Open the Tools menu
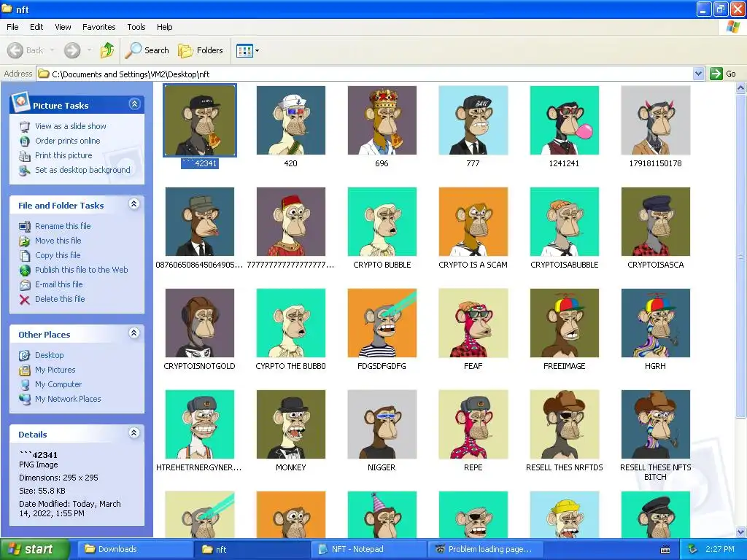Image resolution: width=747 pixels, height=560 pixels. tap(136, 27)
